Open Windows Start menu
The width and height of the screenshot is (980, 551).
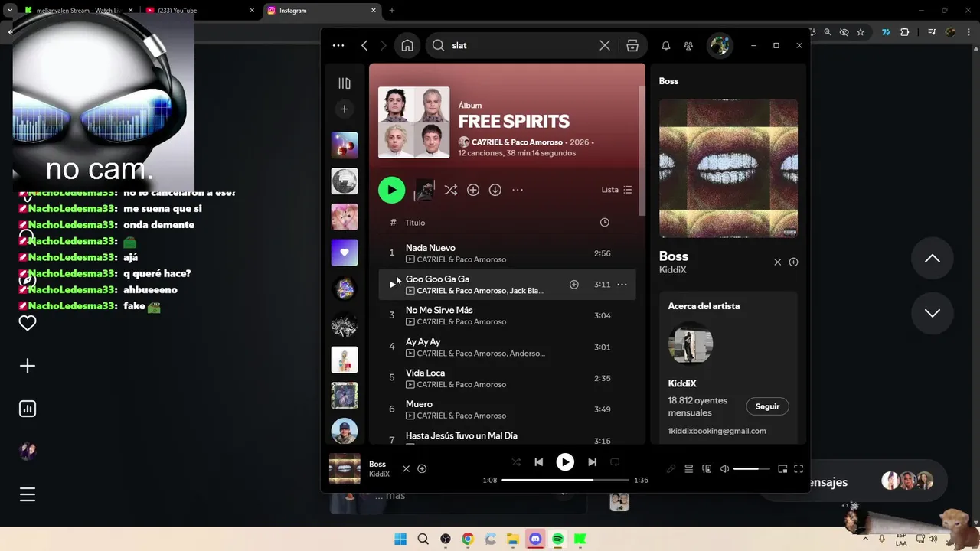400,539
